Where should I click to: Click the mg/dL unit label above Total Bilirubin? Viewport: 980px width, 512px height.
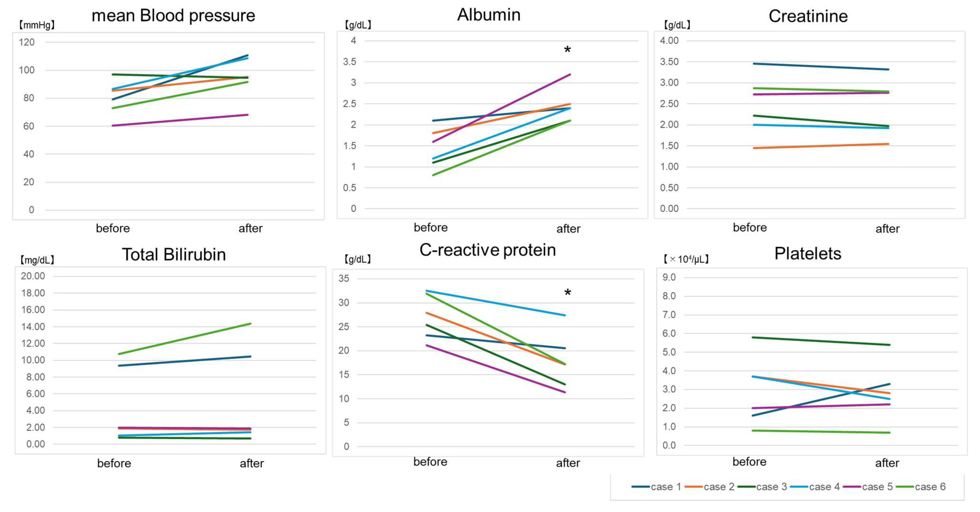tap(37, 260)
